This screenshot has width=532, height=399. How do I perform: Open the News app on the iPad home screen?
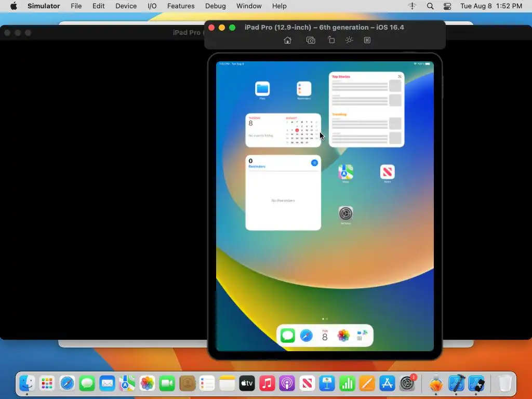tap(387, 171)
